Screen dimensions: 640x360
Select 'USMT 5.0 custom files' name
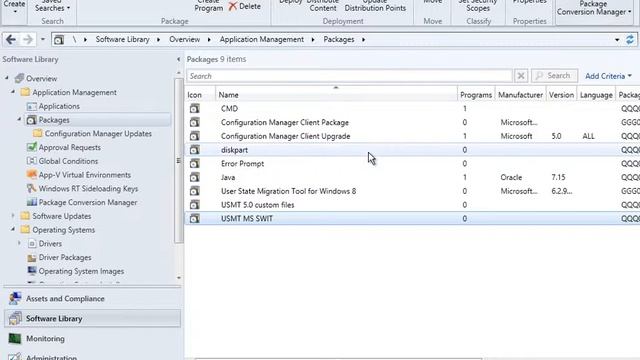point(258,205)
